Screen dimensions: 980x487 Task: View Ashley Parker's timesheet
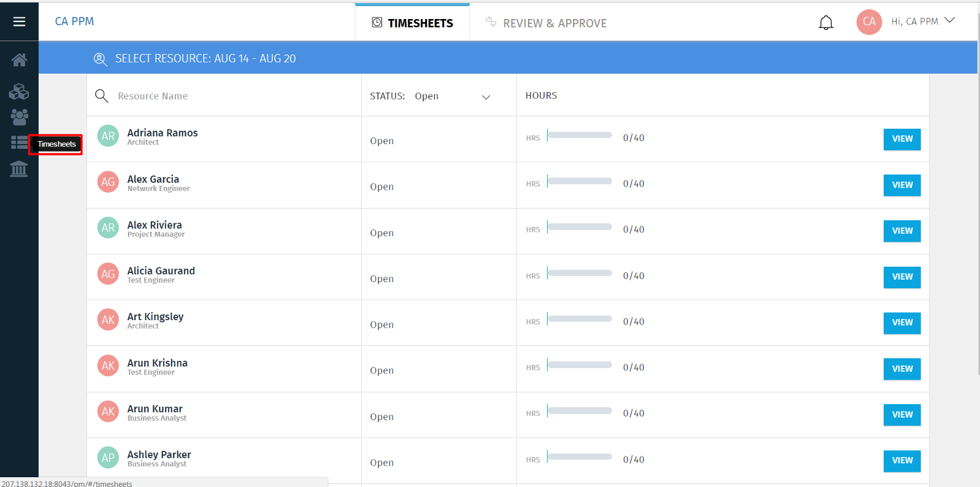tap(902, 461)
